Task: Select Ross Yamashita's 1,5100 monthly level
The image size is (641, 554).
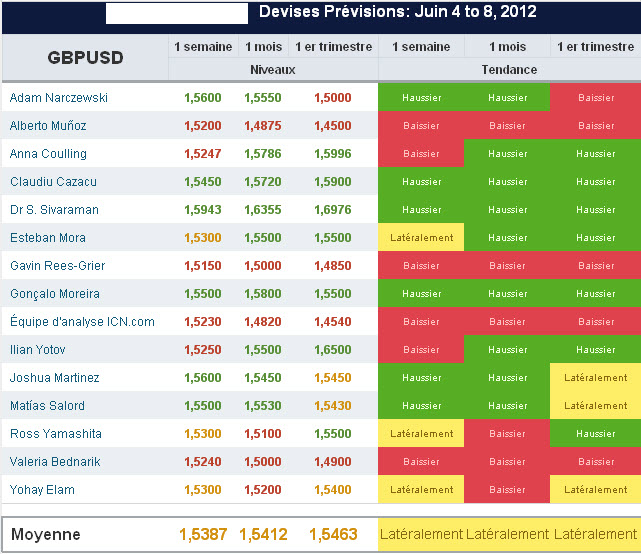Action: click(263, 434)
